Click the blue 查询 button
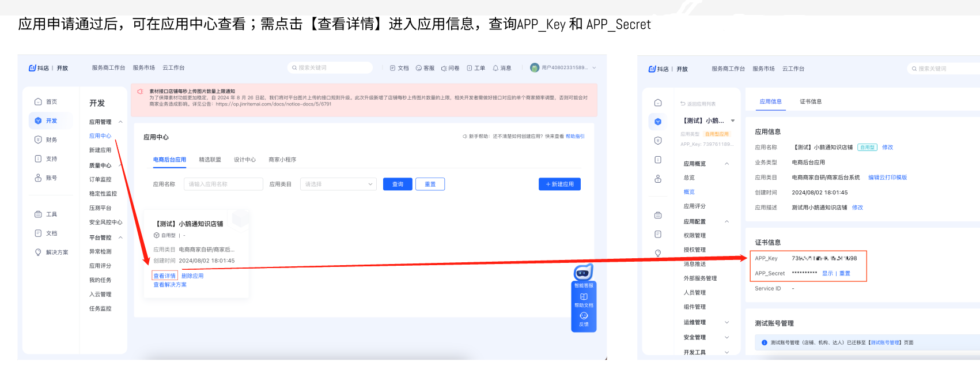Image resolution: width=980 pixels, height=377 pixels. tap(398, 184)
